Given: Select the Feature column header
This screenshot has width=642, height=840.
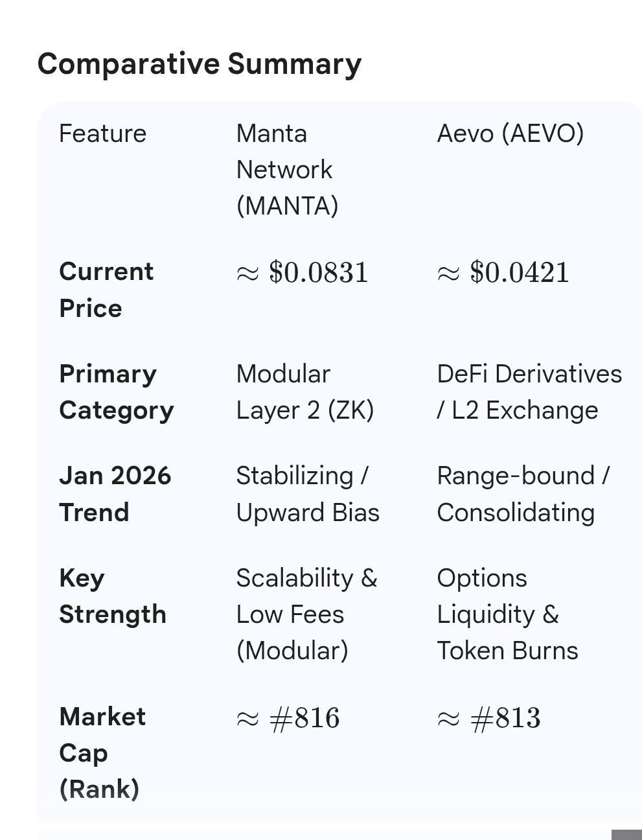Looking at the screenshot, I should coord(102,134).
